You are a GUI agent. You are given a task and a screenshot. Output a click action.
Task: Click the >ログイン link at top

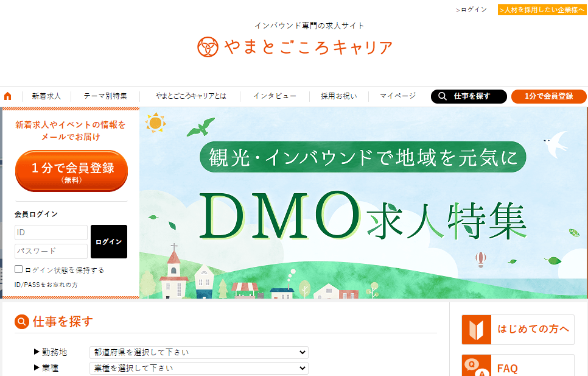pyautogui.click(x=471, y=10)
